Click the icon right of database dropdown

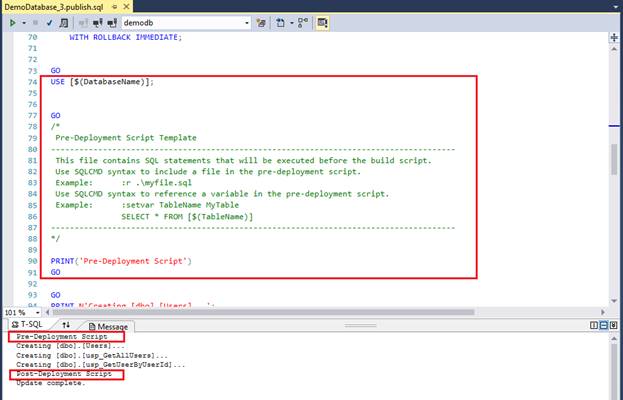pos(261,23)
